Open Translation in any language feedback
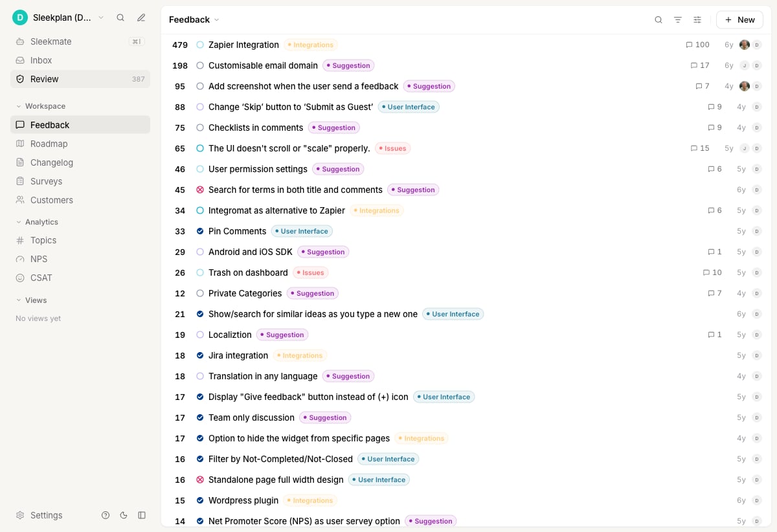 tap(263, 376)
